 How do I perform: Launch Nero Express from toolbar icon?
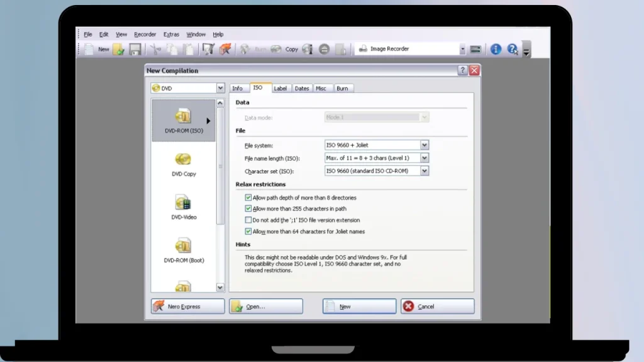click(x=225, y=49)
